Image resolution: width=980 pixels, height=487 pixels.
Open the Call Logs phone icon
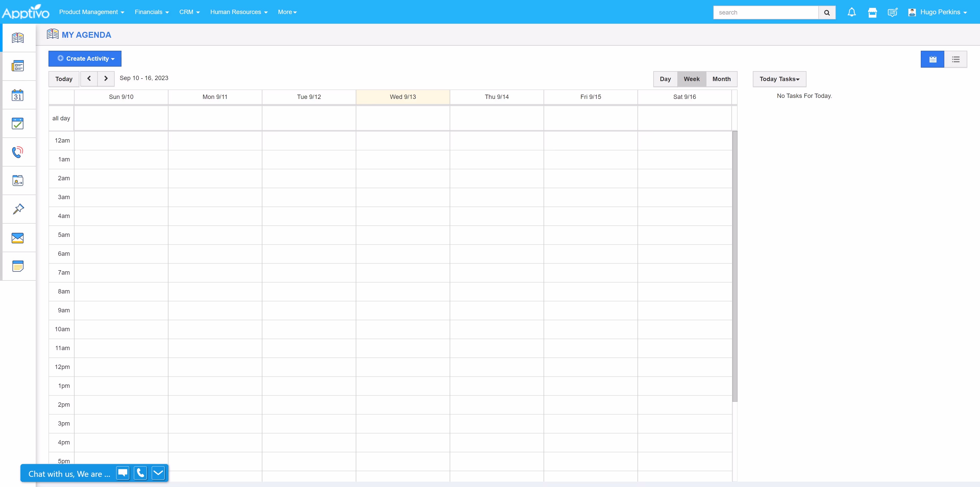click(18, 152)
